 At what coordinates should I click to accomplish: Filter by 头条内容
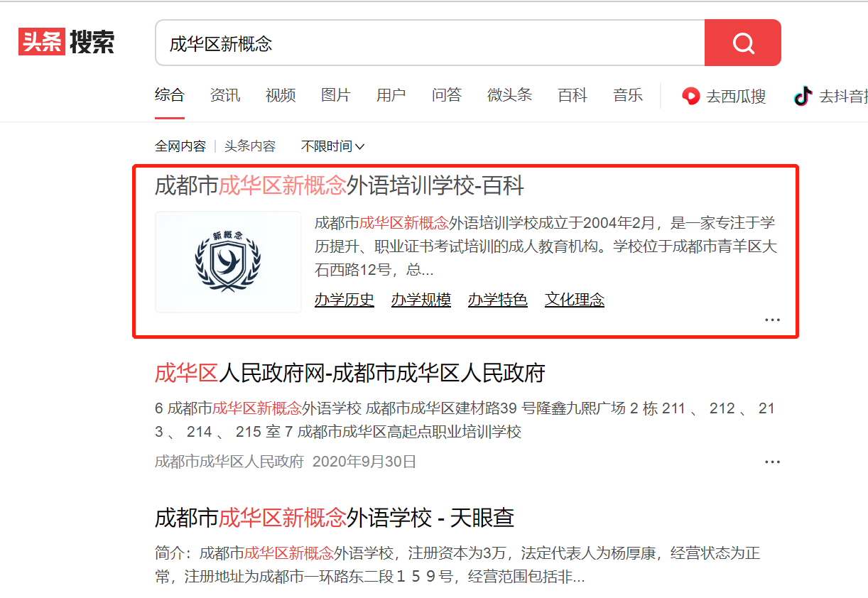point(250,146)
